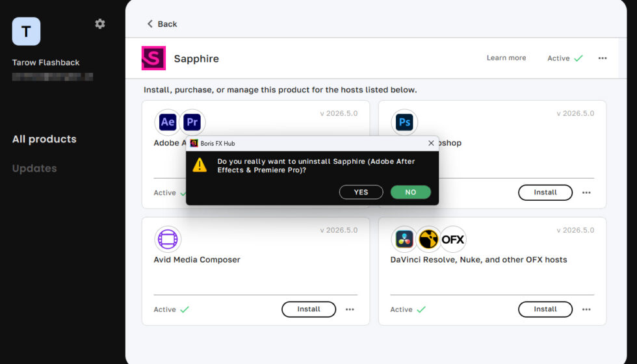Click the Sapphire product name heading
Screen dimensions: 637x364
[196, 58]
